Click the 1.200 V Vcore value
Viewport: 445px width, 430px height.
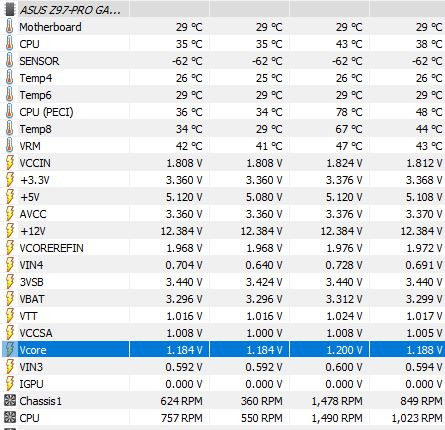click(344, 350)
